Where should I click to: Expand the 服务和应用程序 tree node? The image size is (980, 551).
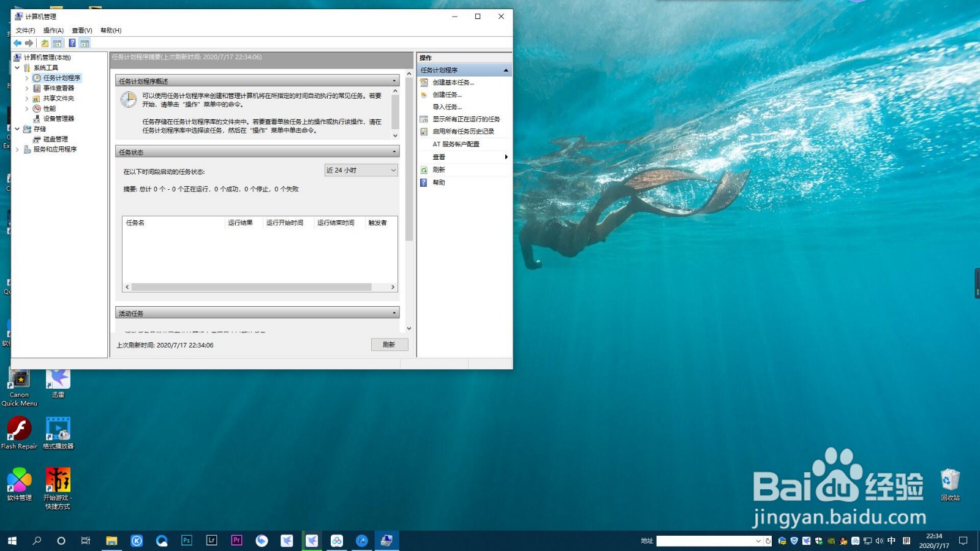click(x=17, y=149)
